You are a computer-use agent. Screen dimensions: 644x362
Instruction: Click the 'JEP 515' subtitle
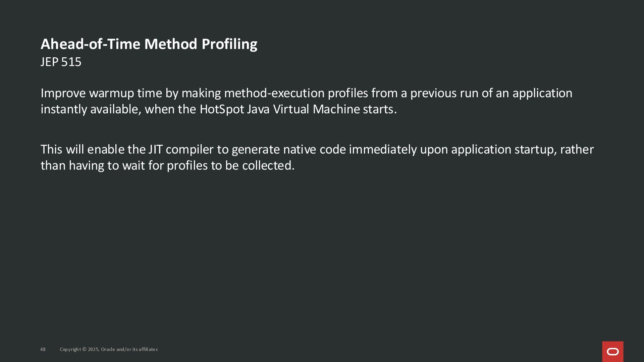click(61, 62)
